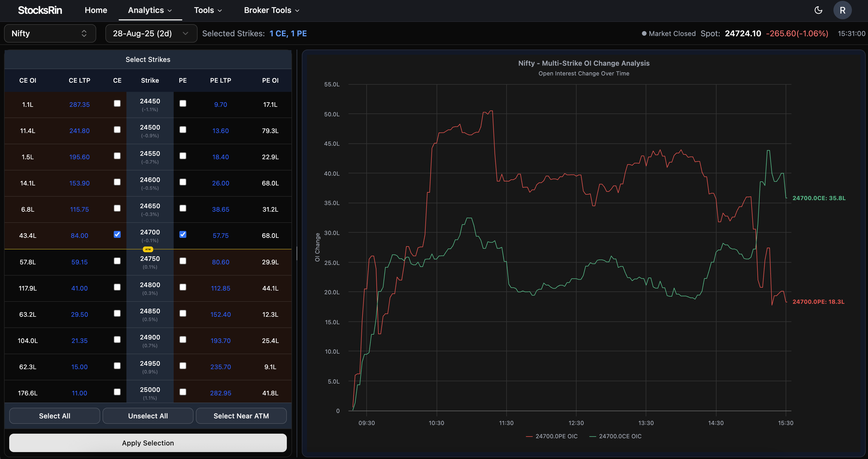The width and height of the screenshot is (868, 459).
Task: Open user profile avatar R
Action: (842, 10)
